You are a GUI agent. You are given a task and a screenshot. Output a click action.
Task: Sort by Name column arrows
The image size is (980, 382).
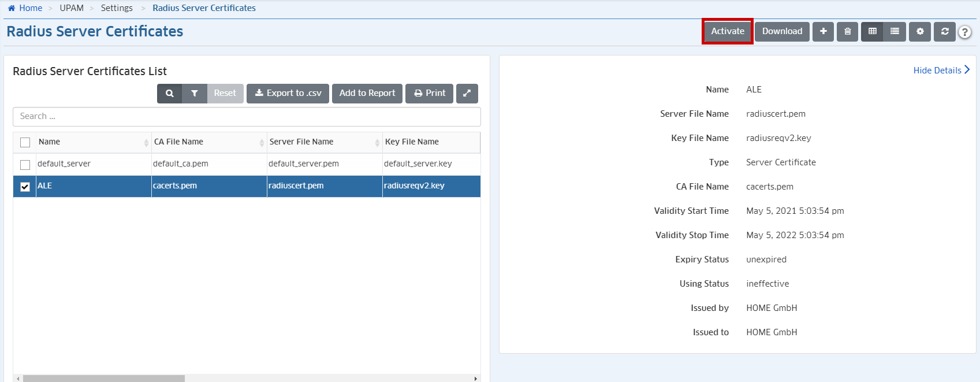(x=146, y=142)
